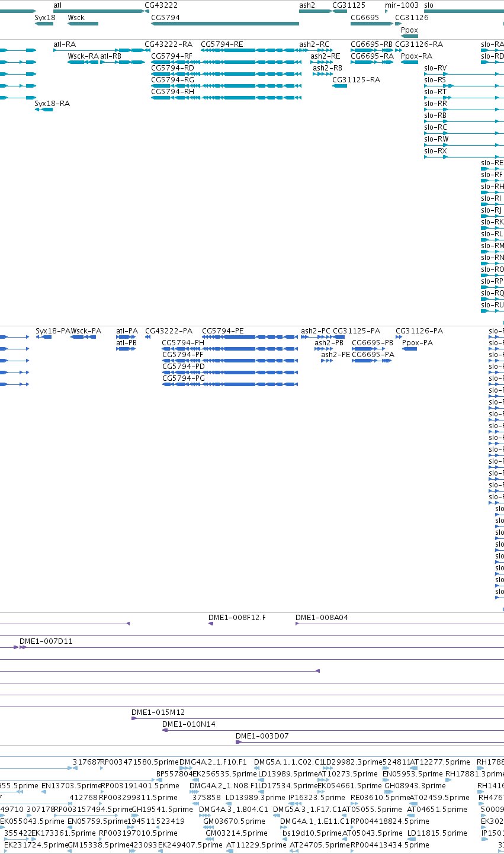Click transcript ash2-RB

pos(328,68)
